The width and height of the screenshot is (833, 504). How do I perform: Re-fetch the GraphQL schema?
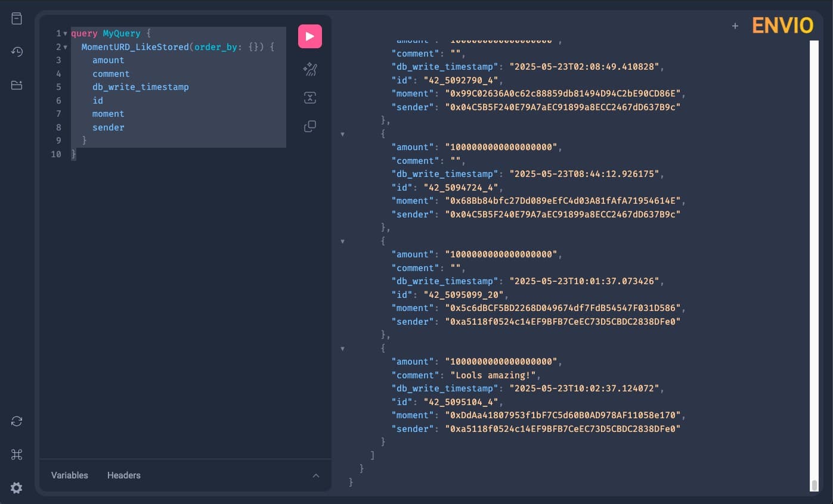tap(16, 421)
